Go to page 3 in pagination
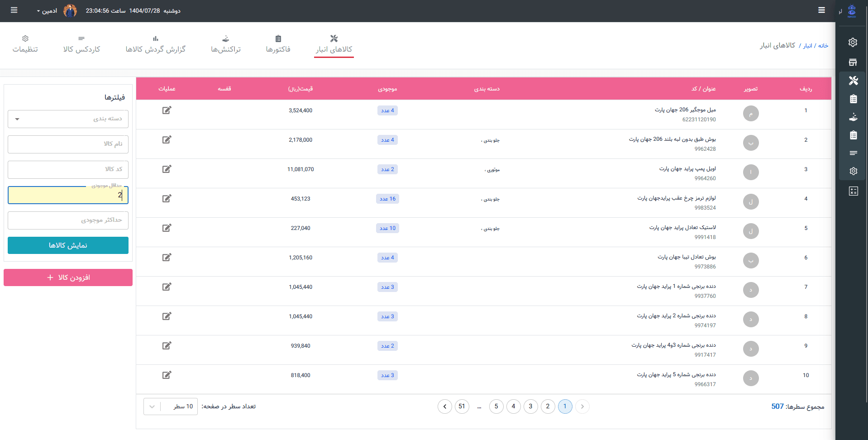The height and width of the screenshot is (440, 868). click(x=530, y=407)
